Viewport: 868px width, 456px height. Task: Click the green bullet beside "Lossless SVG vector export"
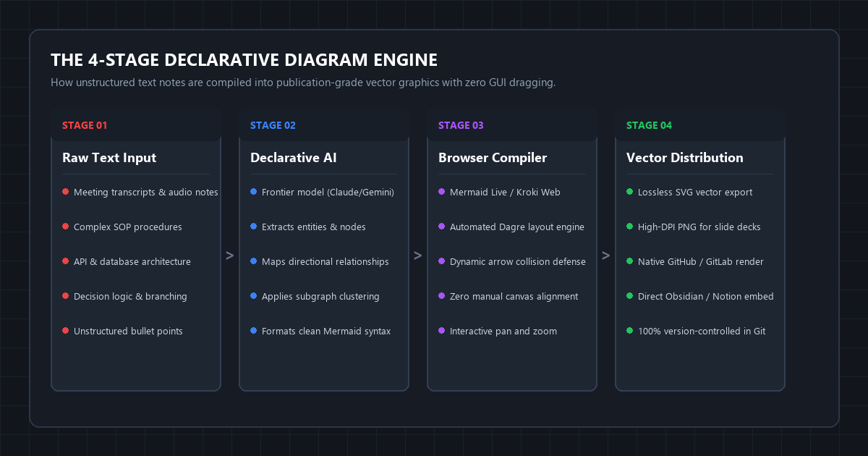point(629,192)
